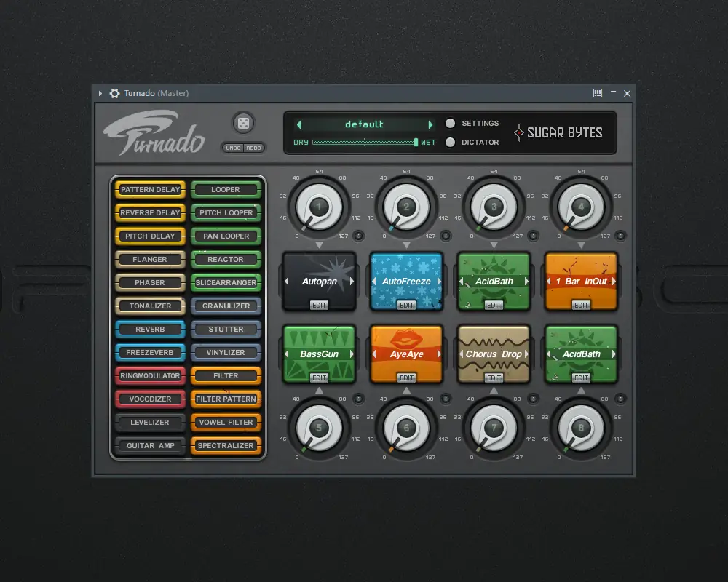Click next effect arrow on AutoFreeze slot
This screenshot has width=728, height=582.
(x=439, y=282)
